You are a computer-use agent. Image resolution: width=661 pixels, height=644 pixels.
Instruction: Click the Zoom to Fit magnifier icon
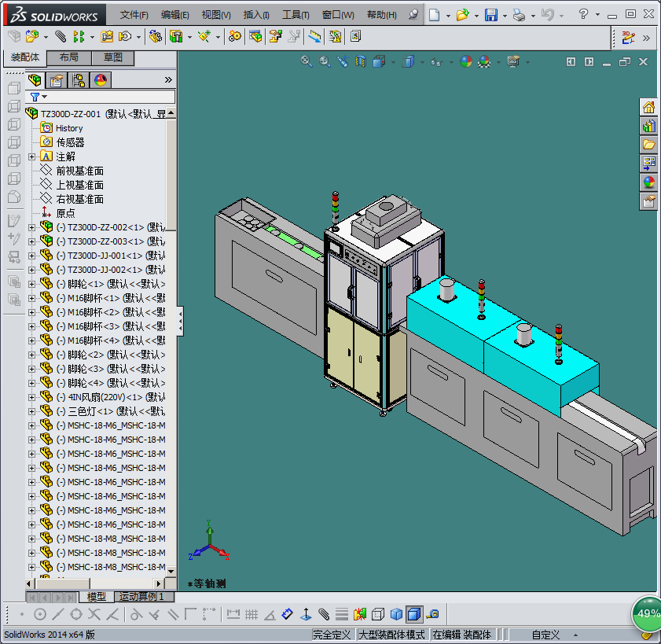point(307,61)
